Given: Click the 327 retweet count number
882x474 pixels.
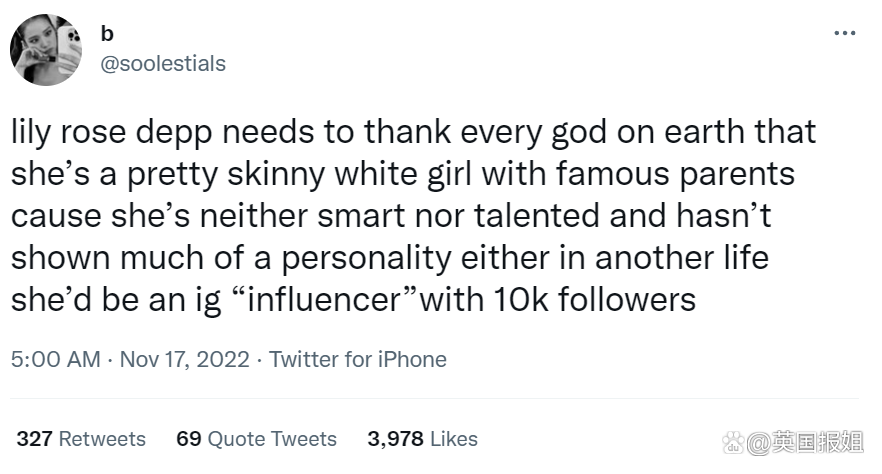Looking at the screenshot, I should [x=34, y=439].
